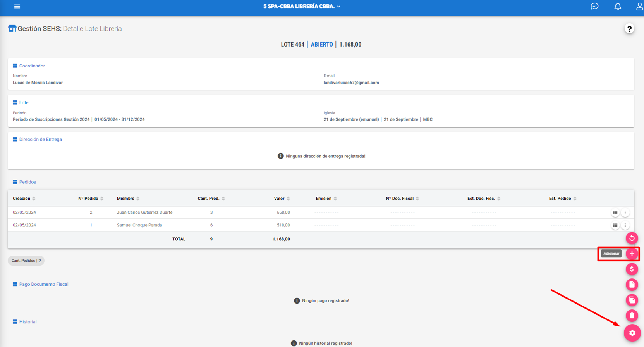Click order number 1 in the table
Viewport: 644px width, 347px height.
[91, 225]
